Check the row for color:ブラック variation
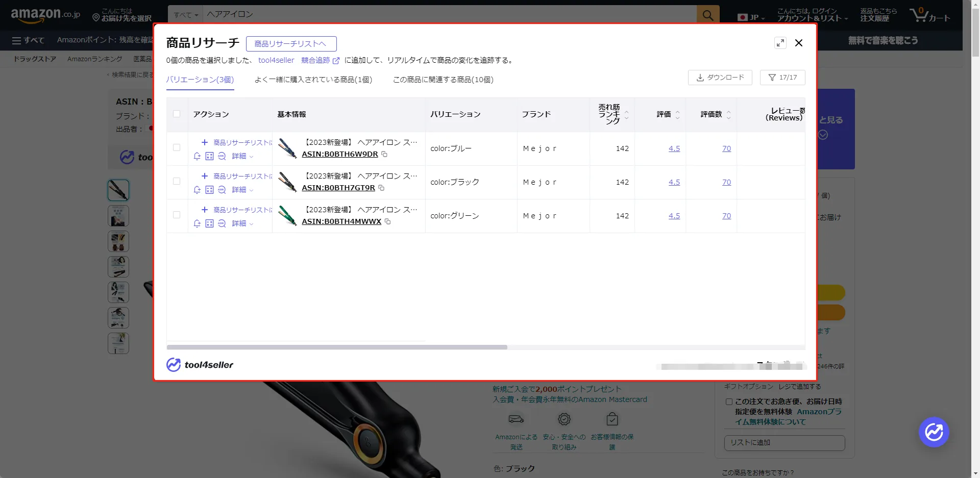The height and width of the screenshot is (478, 980). coord(177,181)
